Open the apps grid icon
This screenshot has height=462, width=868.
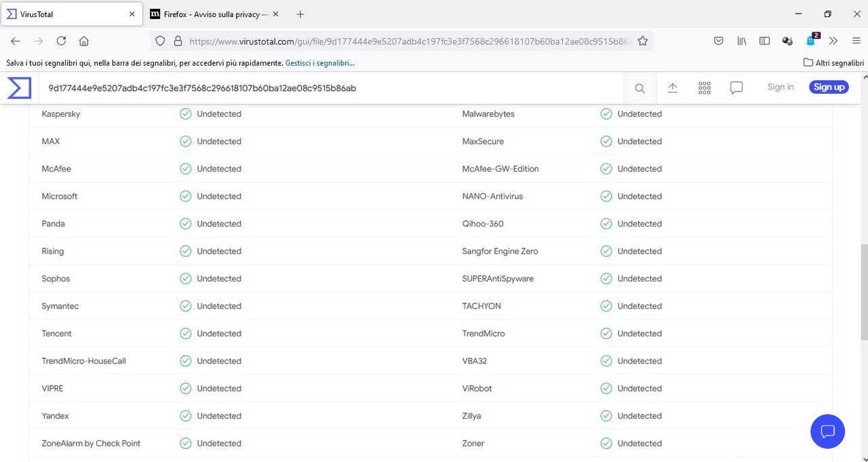[x=705, y=88]
